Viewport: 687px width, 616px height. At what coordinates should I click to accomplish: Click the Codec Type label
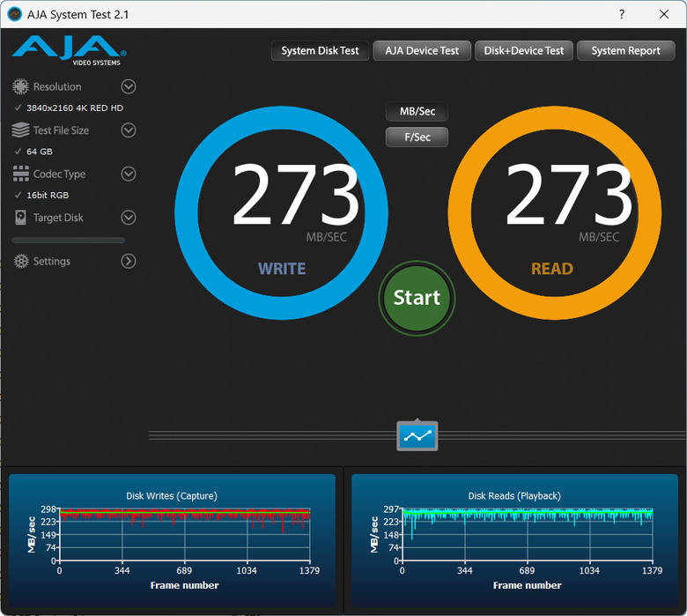click(59, 174)
